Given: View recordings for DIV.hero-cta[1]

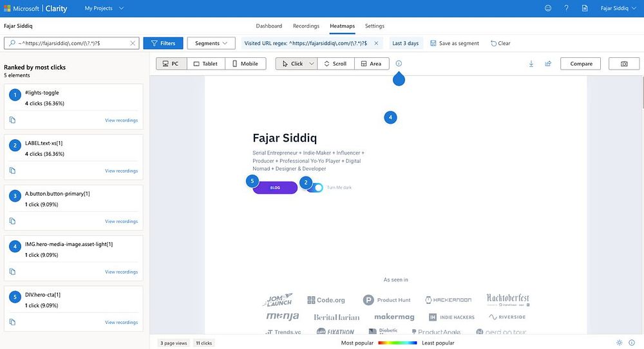Looking at the screenshot, I should [x=121, y=323].
